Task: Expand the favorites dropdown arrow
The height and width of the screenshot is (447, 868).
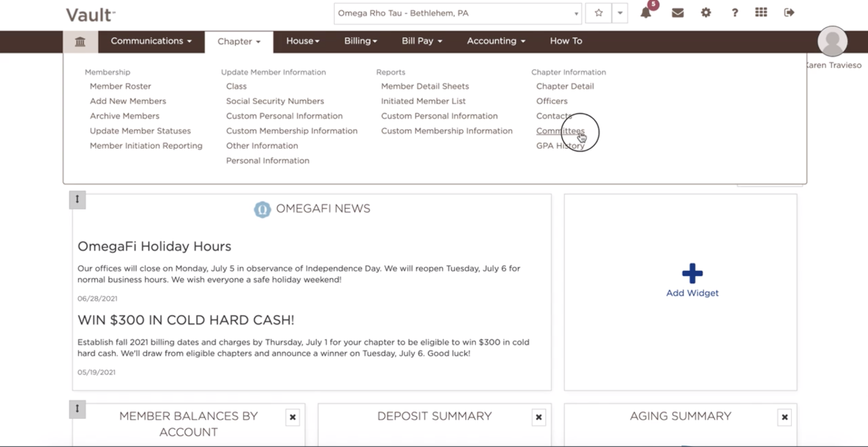Action: coord(620,13)
